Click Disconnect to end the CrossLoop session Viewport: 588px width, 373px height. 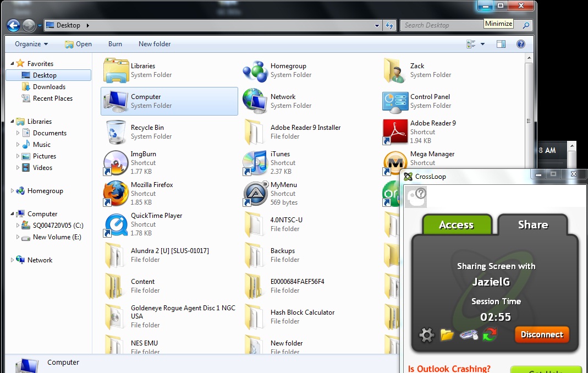point(542,334)
